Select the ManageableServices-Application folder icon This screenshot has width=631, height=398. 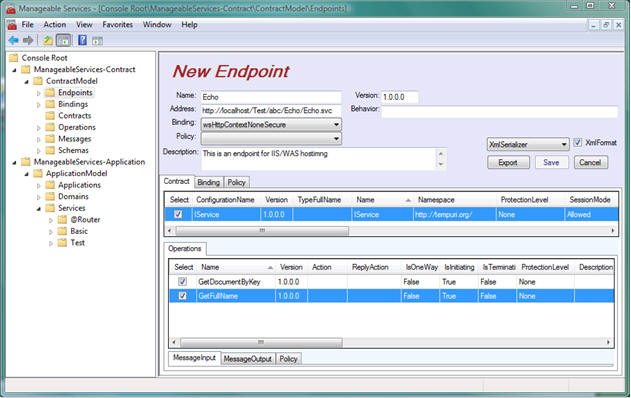tap(26, 162)
